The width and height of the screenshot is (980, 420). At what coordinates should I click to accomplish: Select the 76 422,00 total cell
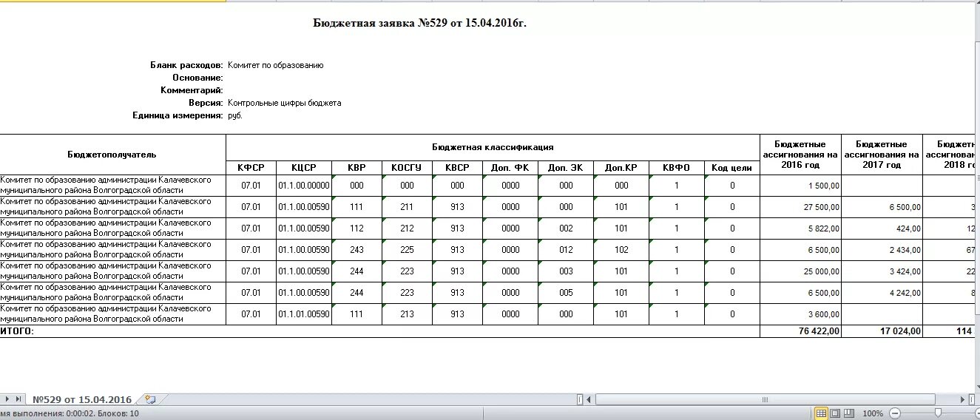pos(801,331)
